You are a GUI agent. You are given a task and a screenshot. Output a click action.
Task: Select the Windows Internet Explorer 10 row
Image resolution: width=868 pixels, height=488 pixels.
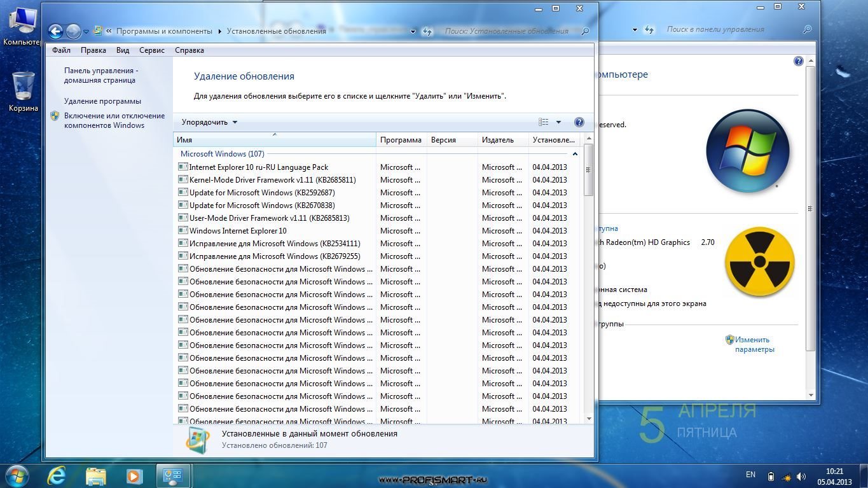coord(378,231)
